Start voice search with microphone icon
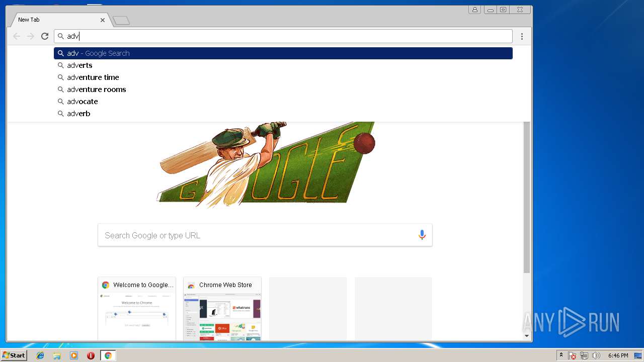The image size is (644, 362). (422, 235)
